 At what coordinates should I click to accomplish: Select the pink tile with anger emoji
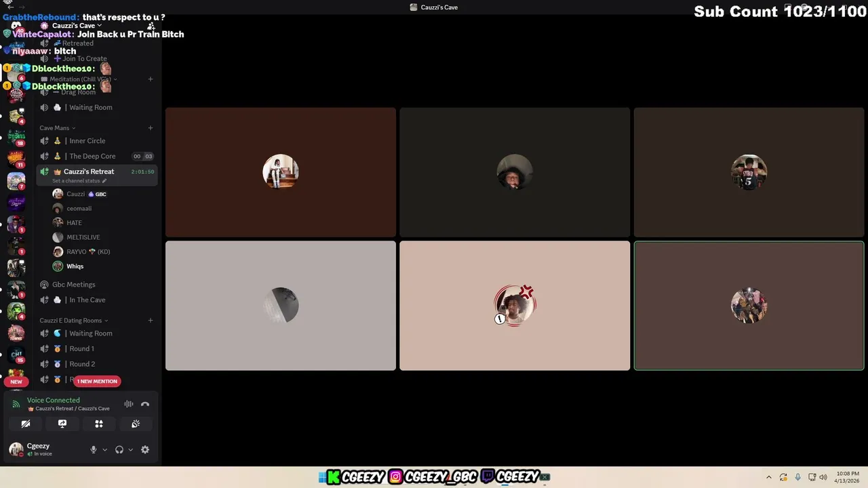point(515,306)
